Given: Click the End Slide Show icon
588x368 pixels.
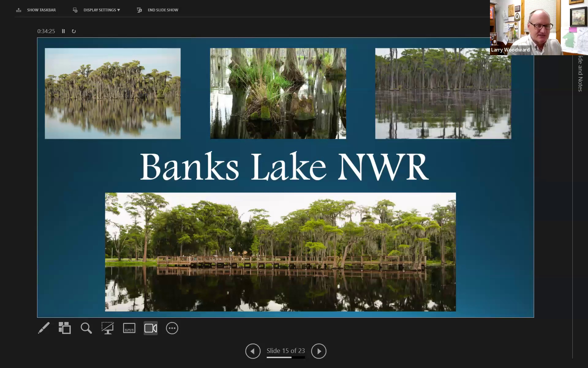Looking at the screenshot, I should click(139, 10).
